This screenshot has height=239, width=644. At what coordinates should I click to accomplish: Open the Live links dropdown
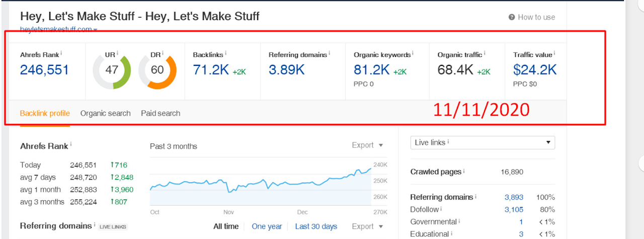(482, 143)
